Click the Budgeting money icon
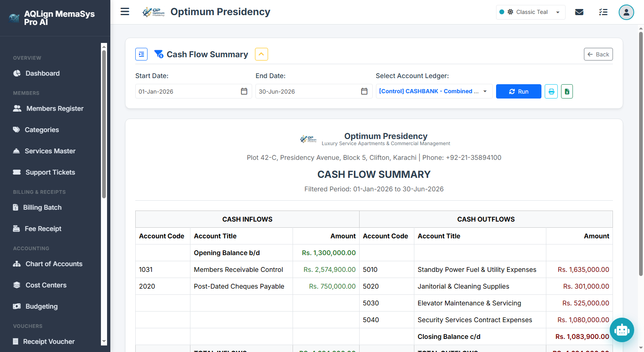 click(17, 306)
